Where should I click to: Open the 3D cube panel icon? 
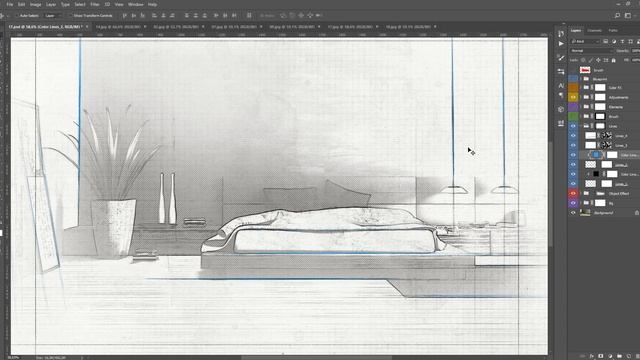pos(561,109)
